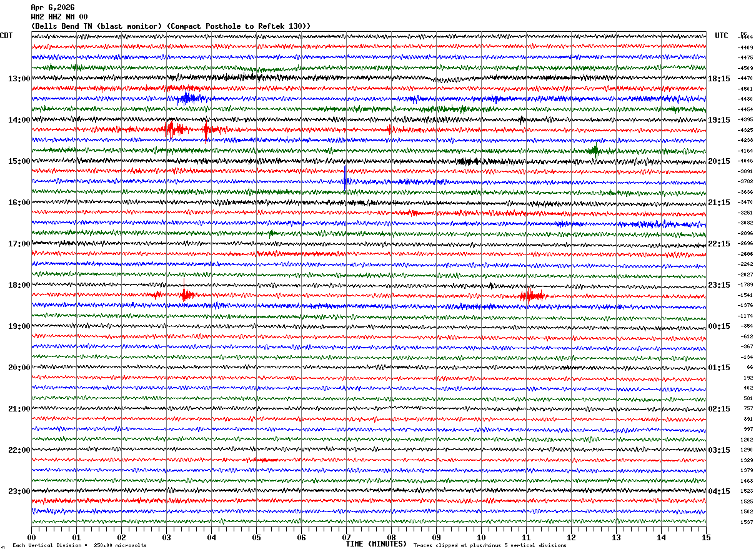This screenshot has width=756, height=554.
Task: Click the DC offset value -4164
Action: coord(745,151)
